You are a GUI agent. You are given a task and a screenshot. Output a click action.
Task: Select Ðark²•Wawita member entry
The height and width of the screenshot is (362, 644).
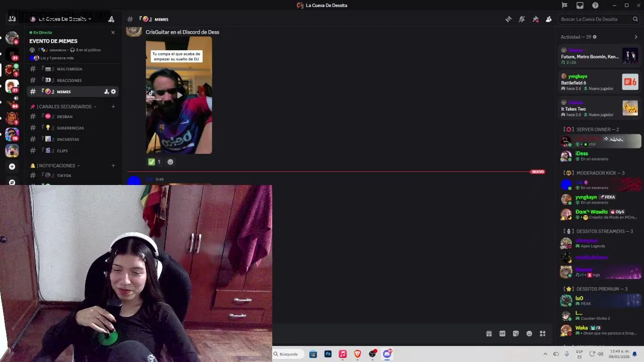click(x=600, y=214)
